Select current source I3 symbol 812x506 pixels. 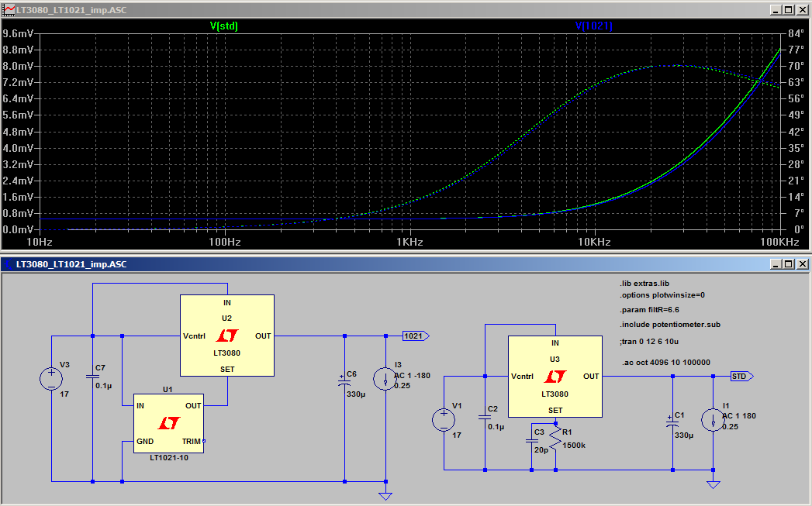point(385,379)
